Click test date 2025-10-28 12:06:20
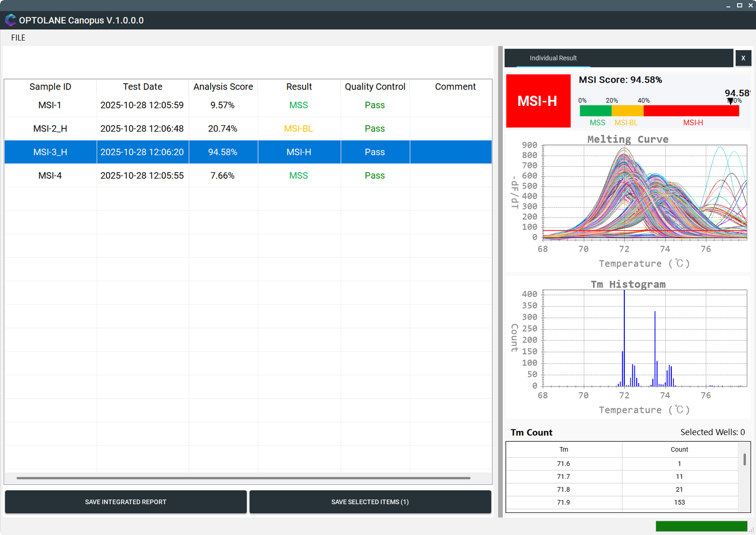Viewport: 756px width, 535px height. pyautogui.click(x=142, y=152)
